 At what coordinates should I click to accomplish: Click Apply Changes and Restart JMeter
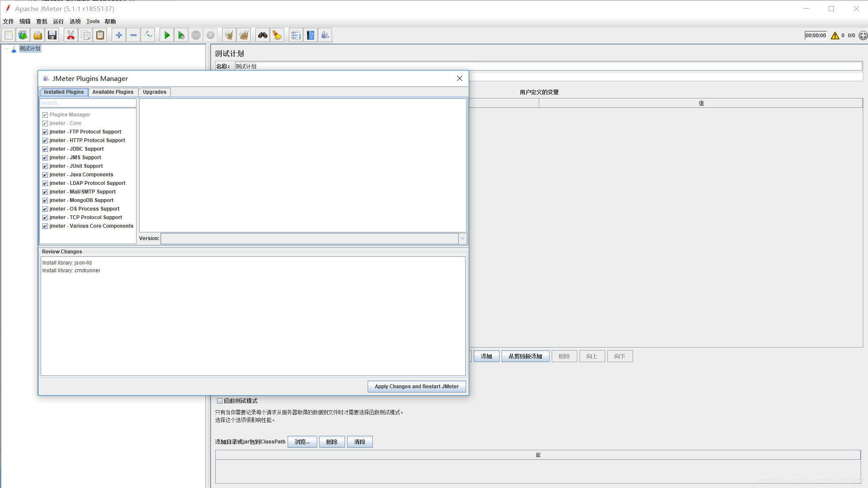pyautogui.click(x=416, y=387)
